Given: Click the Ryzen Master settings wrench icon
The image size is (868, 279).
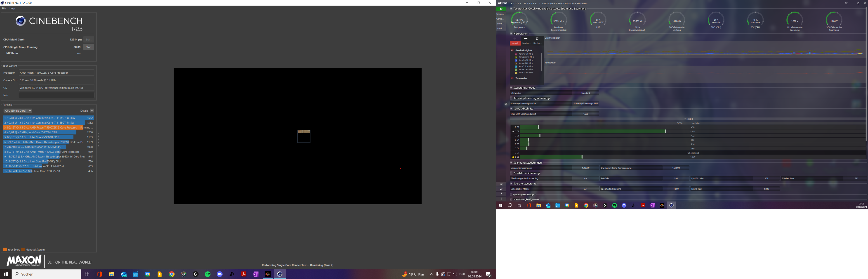Looking at the screenshot, I should 501,189.
